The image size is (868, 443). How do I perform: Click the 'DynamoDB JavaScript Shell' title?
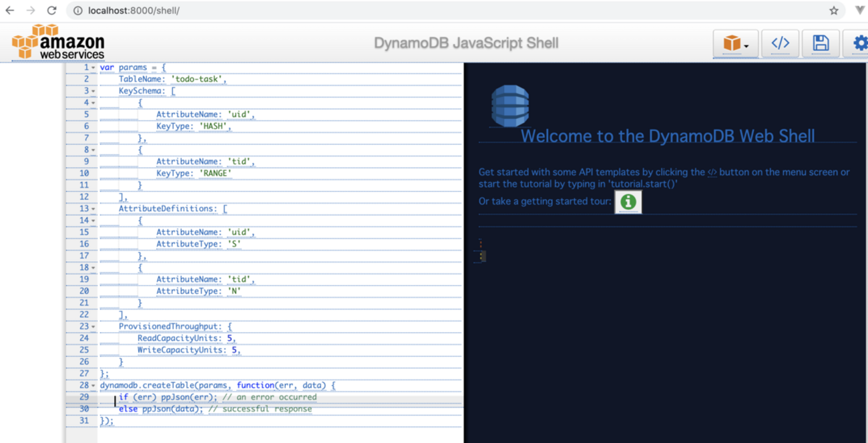466,43
